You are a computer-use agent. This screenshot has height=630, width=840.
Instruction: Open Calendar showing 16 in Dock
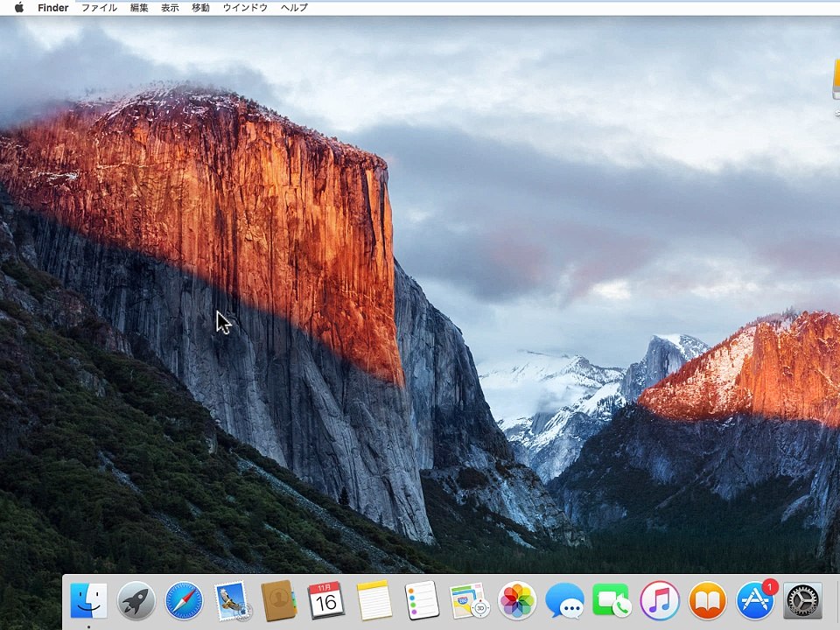coord(326,600)
